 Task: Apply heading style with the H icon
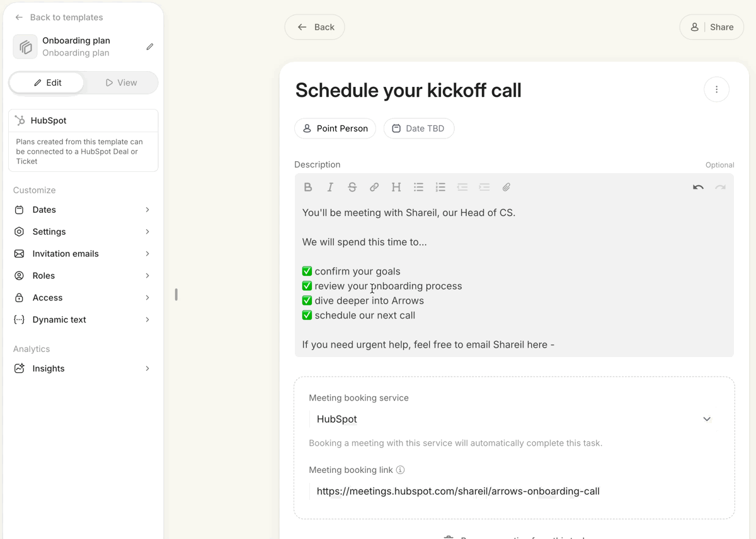pyautogui.click(x=396, y=187)
